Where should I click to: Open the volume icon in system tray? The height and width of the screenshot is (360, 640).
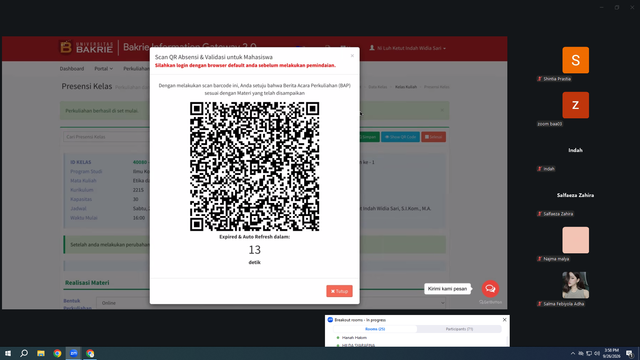597,353
